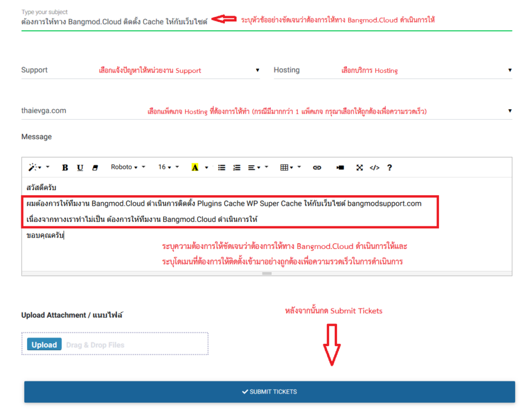
Task: Toggle fullscreen editor mode
Action: pyautogui.click(x=360, y=168)
